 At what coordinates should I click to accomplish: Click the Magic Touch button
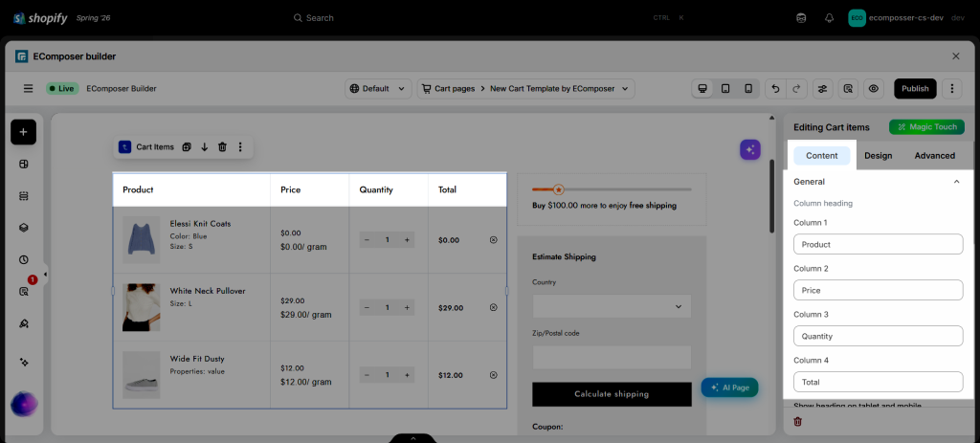coord(926,127)
